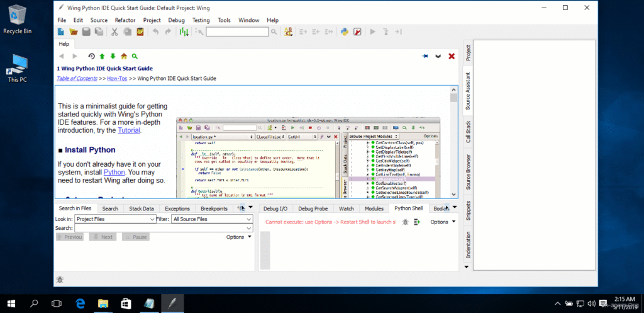644x313 pixels.
Task: Open File Explorer from the taskbar
Action: pos(103,304)
